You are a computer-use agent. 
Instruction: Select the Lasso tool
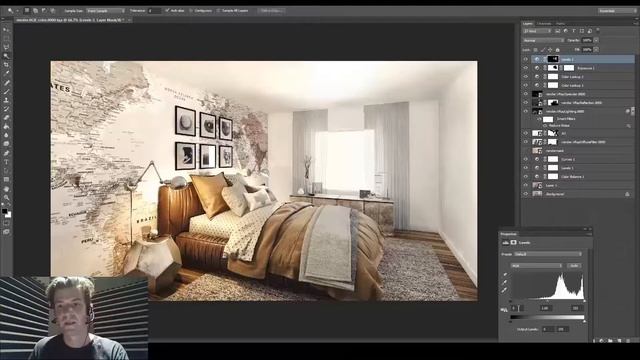[x=6, y=47]
